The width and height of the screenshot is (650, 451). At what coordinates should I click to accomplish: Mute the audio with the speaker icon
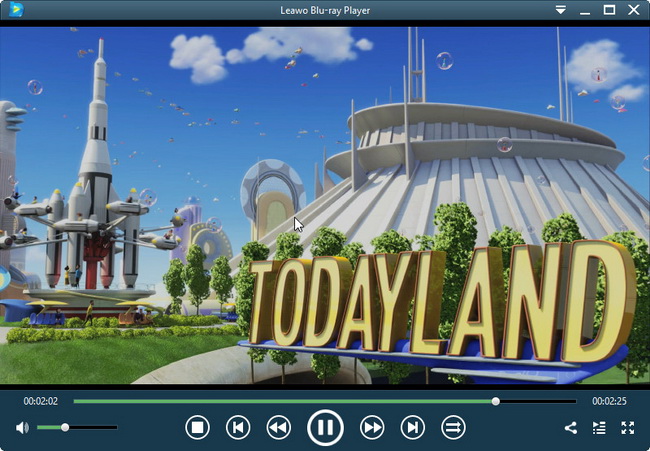click(22, 427)
